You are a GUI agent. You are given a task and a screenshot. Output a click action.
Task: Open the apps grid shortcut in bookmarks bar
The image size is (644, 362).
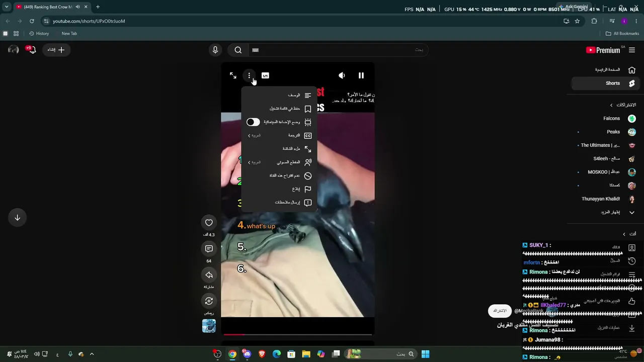[x=16, y=34]
